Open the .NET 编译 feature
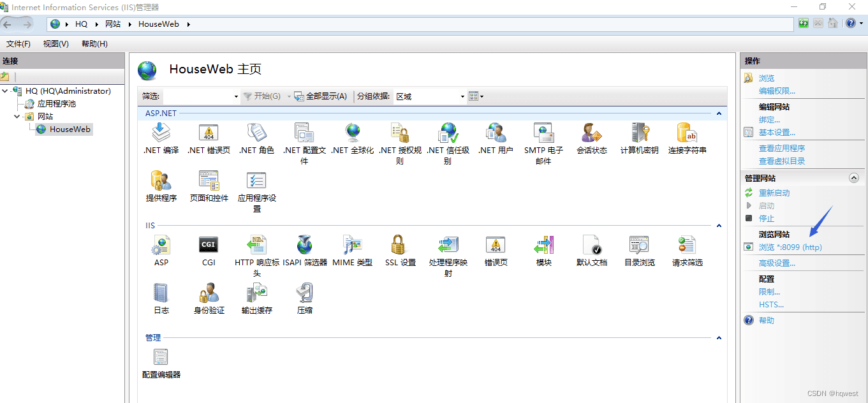Viewport: 868px width, 403px height. 161,139
